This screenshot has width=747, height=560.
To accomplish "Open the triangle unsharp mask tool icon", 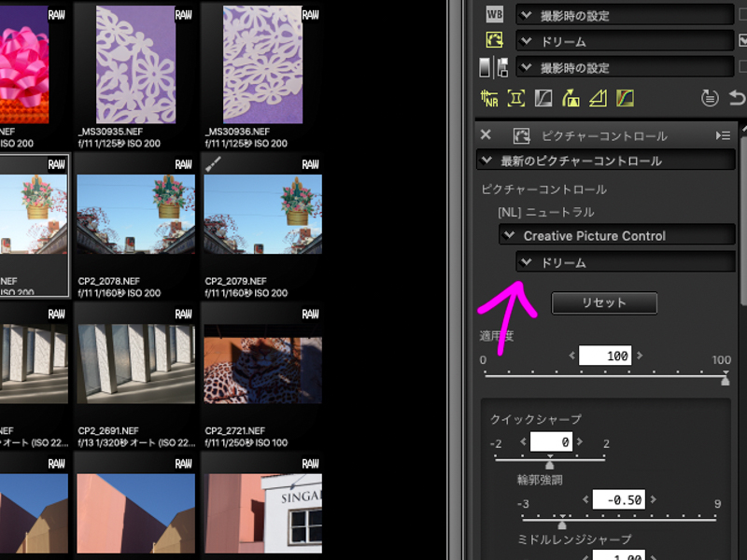I will point(598,99).
